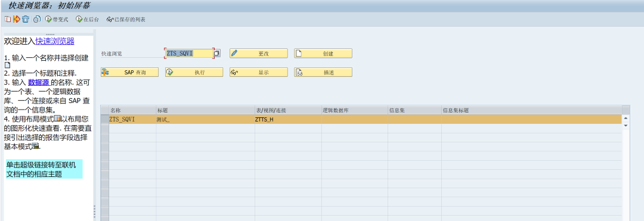The width and height of the screenshot is (644, 221).
Task: Click the 显示 (Display) button
Action: 259,72
